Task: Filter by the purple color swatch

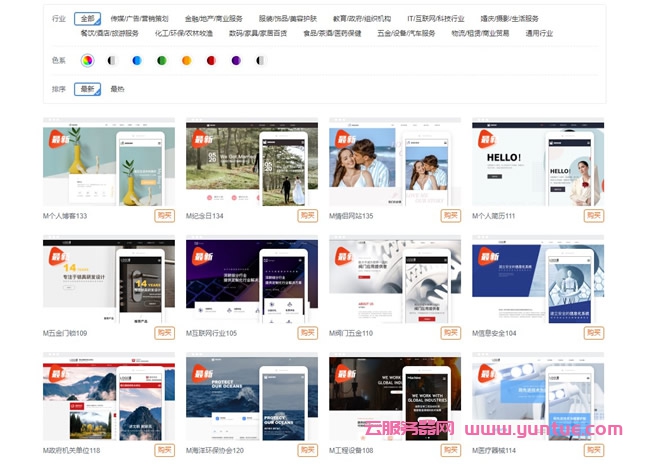Action: coord(236,61)
